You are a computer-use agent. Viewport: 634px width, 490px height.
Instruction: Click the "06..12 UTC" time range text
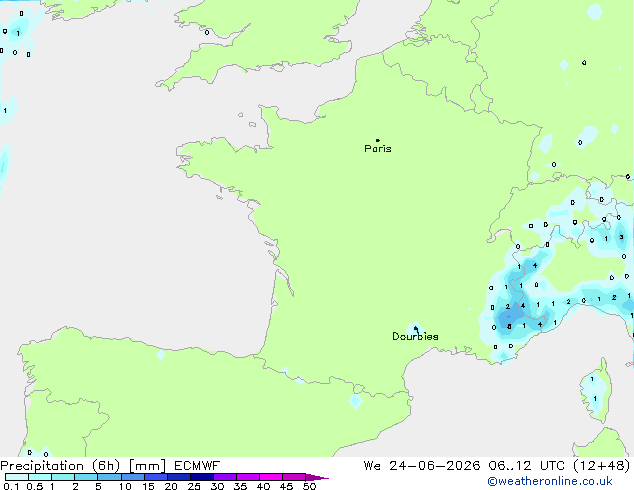pos(526,466)
